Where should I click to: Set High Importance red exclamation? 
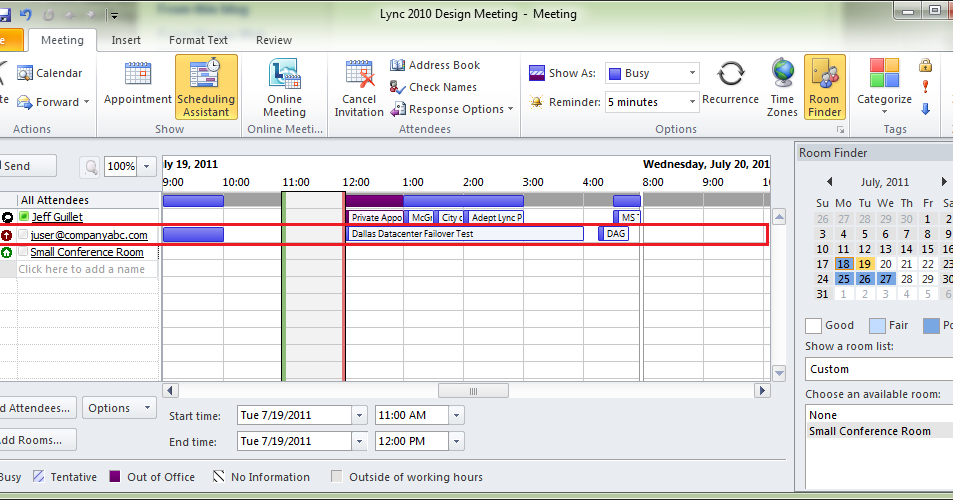(926, 87)
